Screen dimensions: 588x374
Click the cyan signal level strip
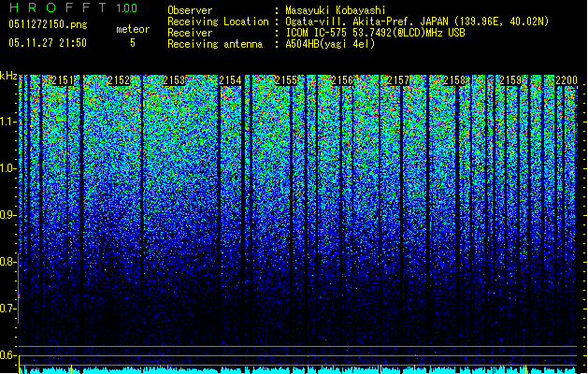[x=298, y=370]
